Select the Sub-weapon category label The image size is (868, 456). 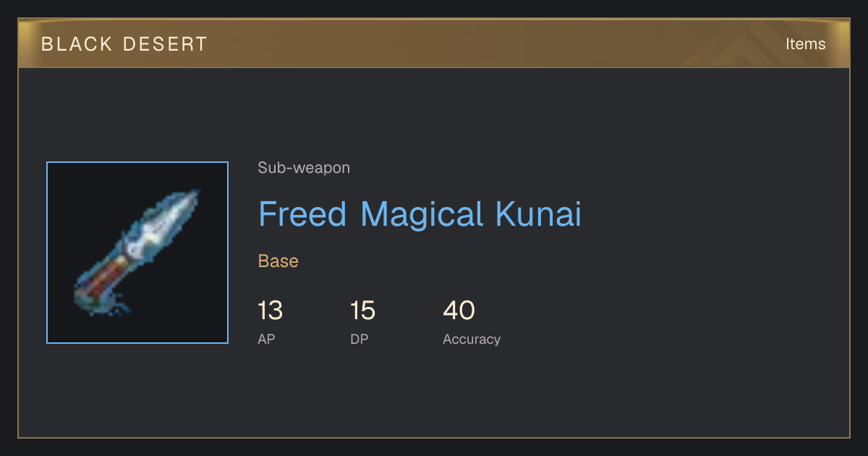tap(304, 168)
